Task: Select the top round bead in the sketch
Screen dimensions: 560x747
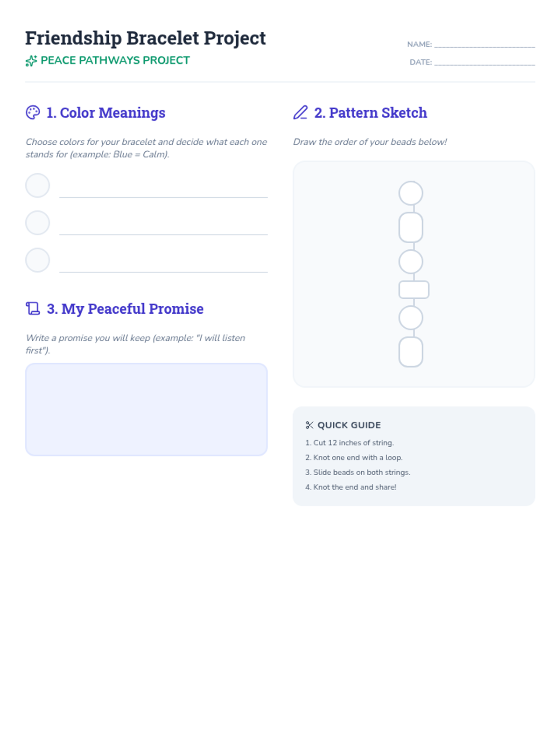Action: pyautogui.click(x=411, y=193)
